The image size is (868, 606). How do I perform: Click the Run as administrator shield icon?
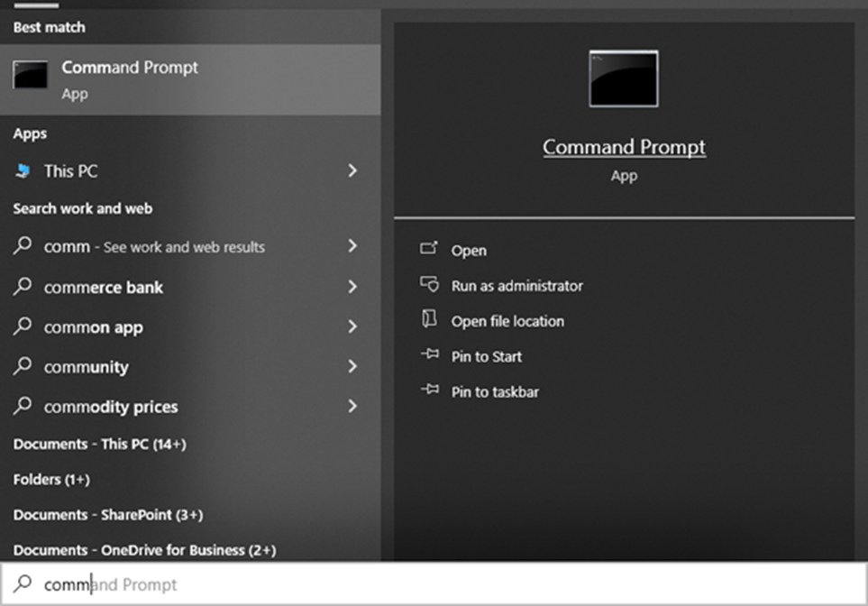(429, 284)
